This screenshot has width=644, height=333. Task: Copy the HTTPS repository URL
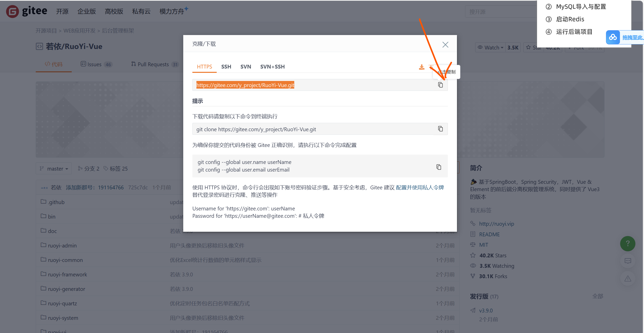pos(440,85)
